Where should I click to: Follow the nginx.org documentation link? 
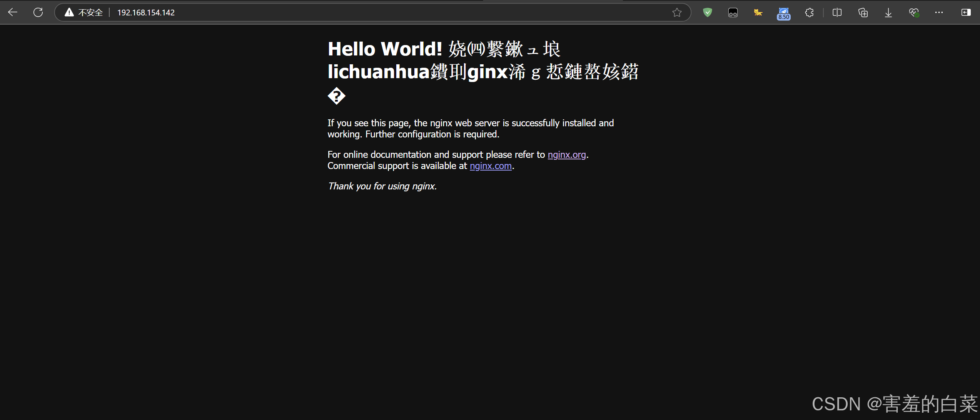click(x=566, y=154)
